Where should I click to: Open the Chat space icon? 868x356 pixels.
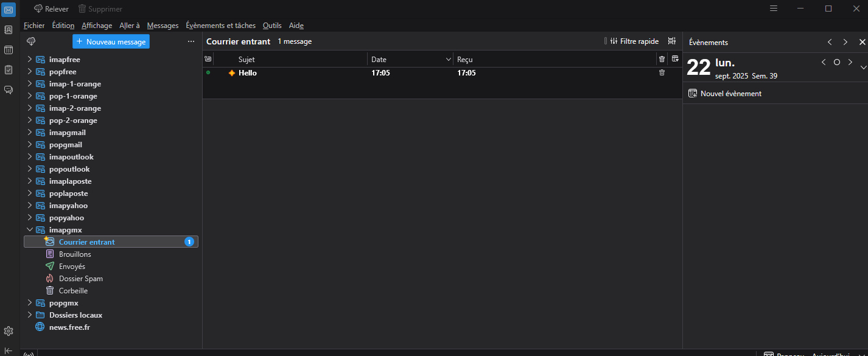(x=9, y=90)
